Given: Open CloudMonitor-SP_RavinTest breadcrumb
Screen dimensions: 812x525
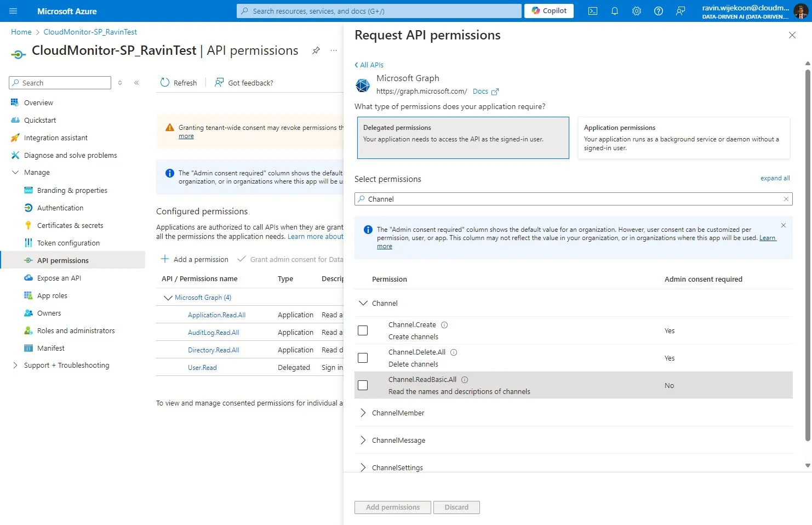Looking at the screenshot, I should coord(90,32).
